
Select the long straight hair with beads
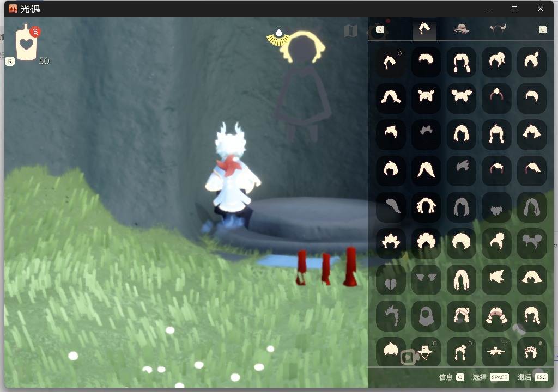click(x=461, y=280)
